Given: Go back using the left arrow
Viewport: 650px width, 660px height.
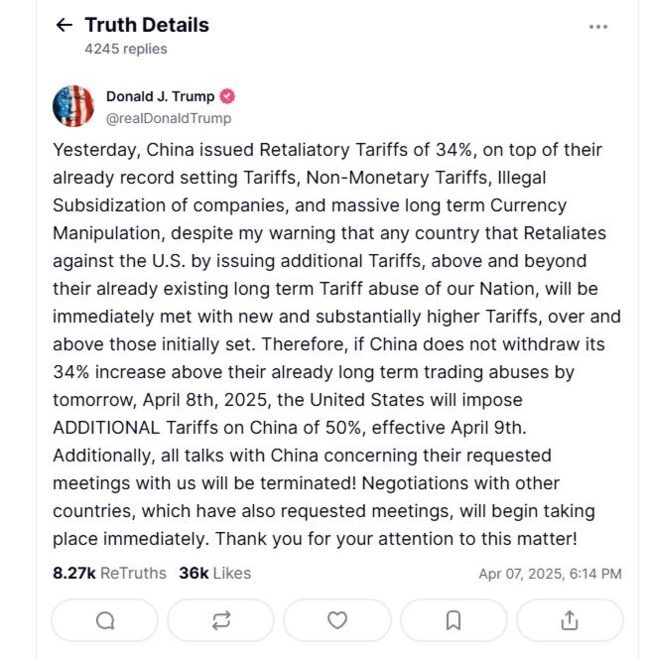Looking at the screenshot, I should point(65,25).
